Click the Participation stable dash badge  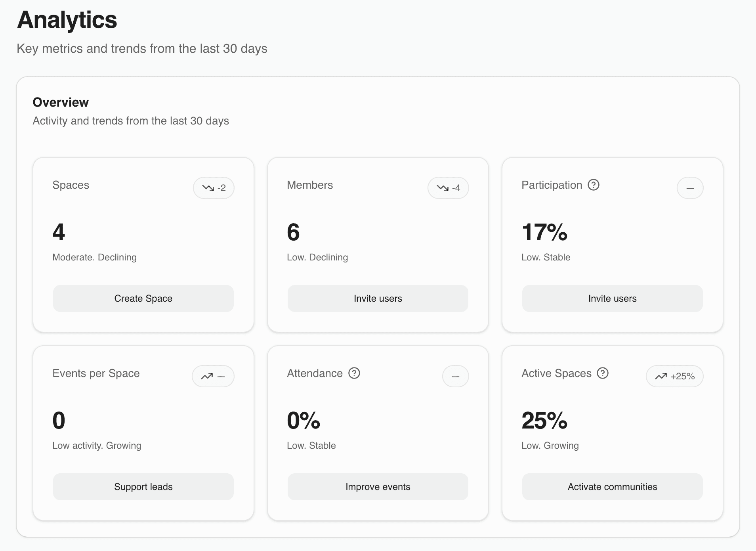click(690, 188)
